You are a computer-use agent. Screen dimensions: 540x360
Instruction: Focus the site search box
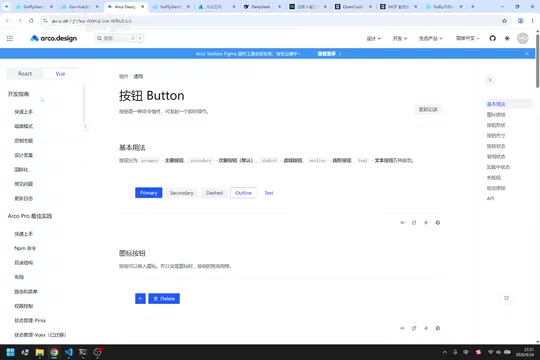[120, 38]
